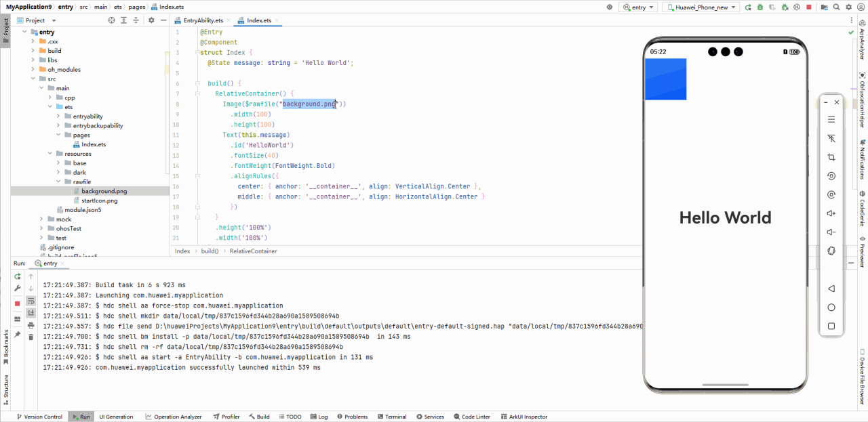Switch to EntryAbility.ets editor tab
Image resolution: width=868 pixels, height=422 pixels.
pyautogui.click(x=202, y=20)
